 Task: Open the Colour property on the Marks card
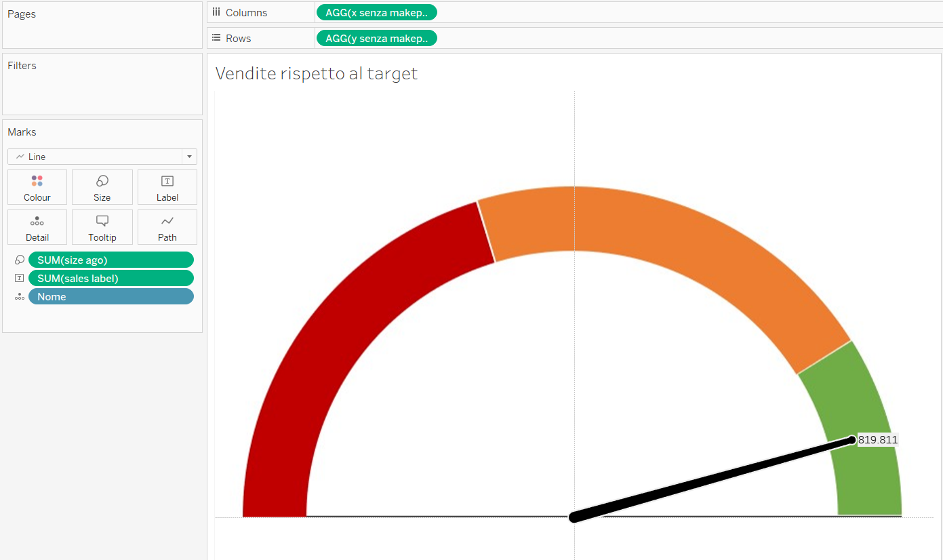click(x=37, y=187)
